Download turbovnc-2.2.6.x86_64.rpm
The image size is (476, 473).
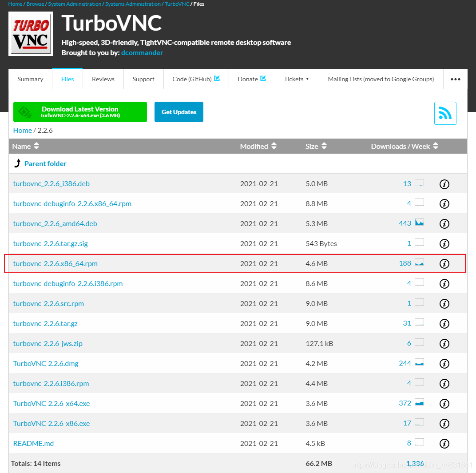(55, 263)
